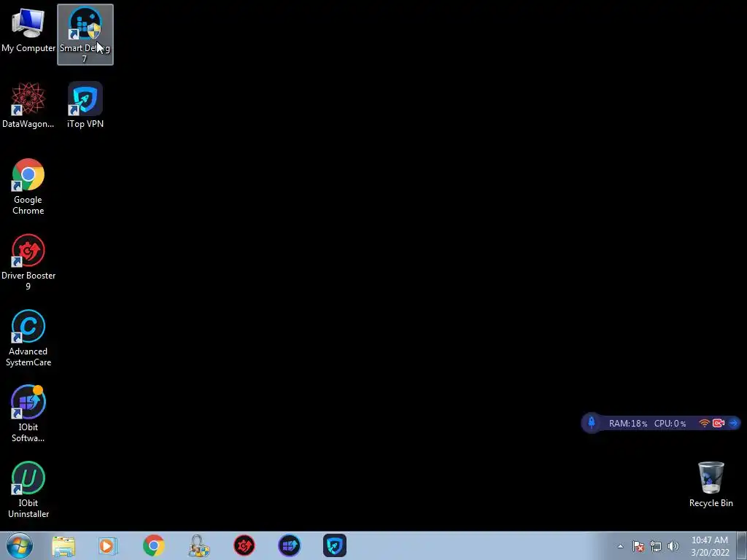This screenshot has width=747, height=560.
Task: Click the red screen recorder icon on the widget
Action: click(x=719, y=423)
